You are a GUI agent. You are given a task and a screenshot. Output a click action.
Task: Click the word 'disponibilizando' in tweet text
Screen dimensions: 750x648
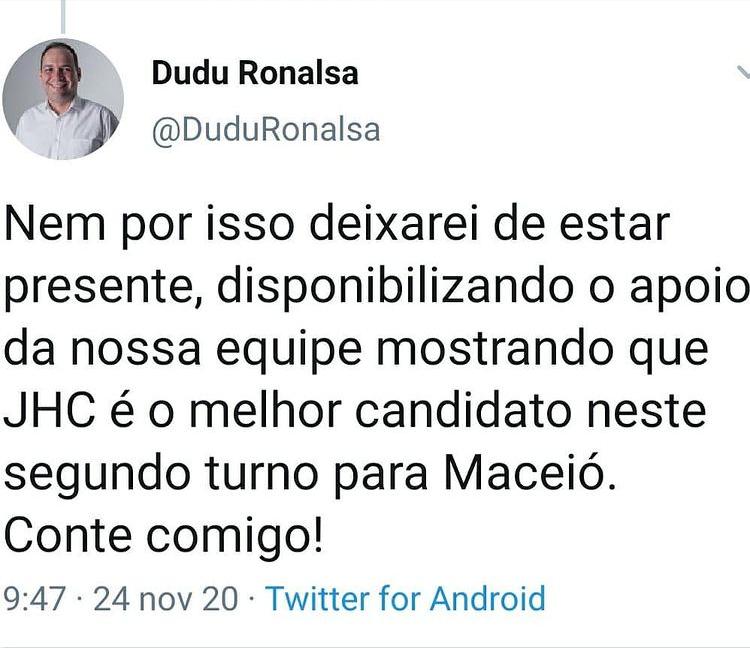(x=395, y=288)
